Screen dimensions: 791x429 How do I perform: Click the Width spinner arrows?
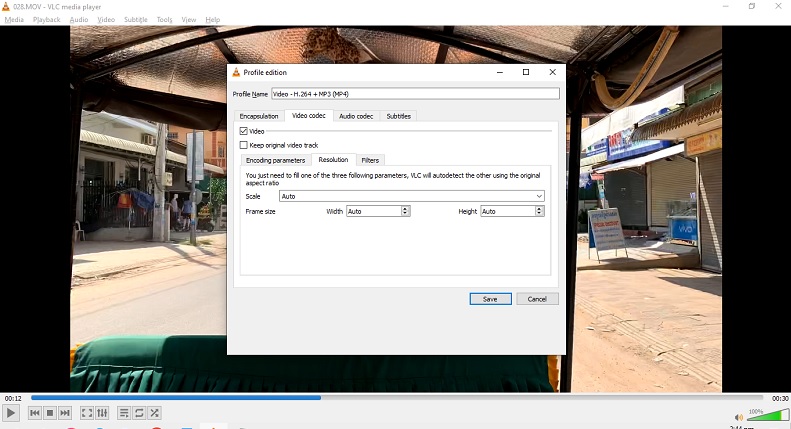(x=405, y=211)
